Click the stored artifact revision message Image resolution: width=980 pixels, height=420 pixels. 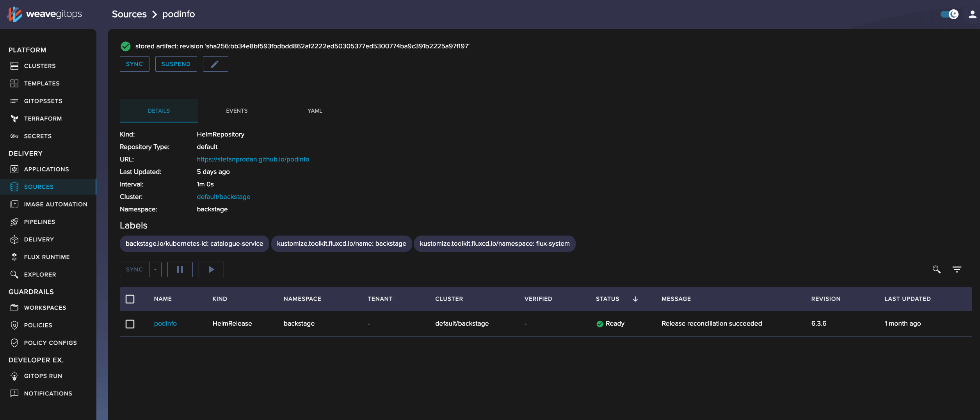click(302, 46)
